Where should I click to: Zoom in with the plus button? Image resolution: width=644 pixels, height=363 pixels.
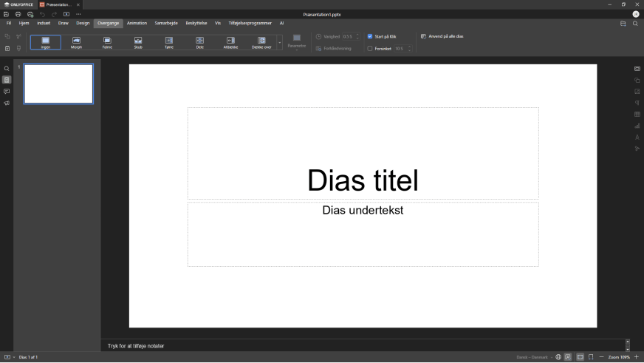(637, 357)
